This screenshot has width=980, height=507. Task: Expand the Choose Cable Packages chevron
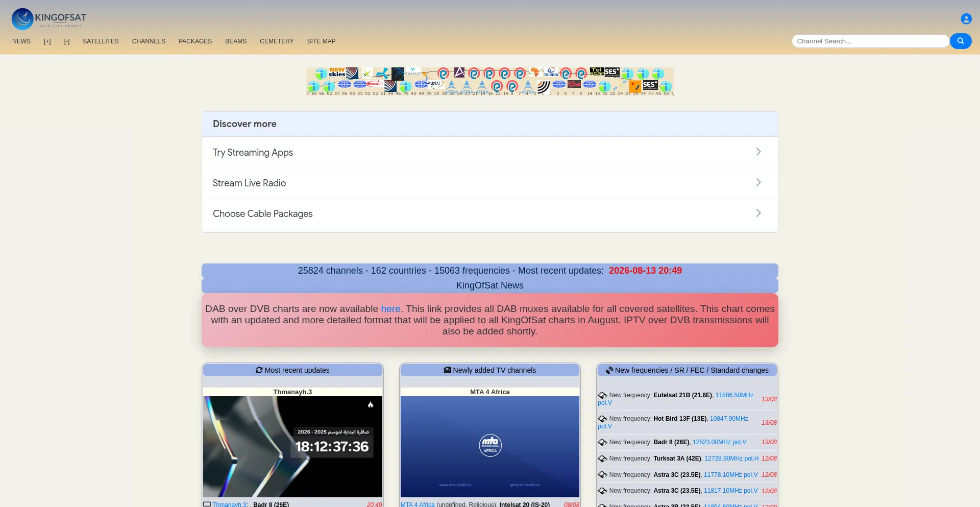tap(758, 213)
